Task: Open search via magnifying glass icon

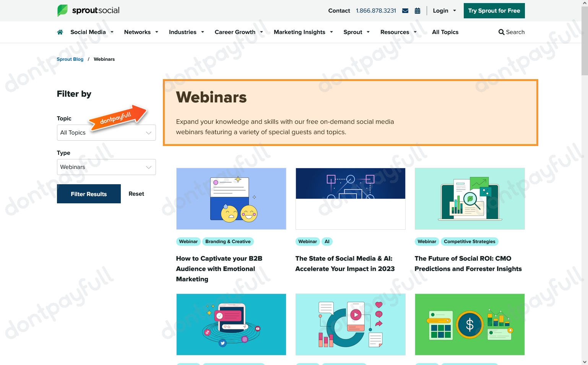Action: pos(501,32)
